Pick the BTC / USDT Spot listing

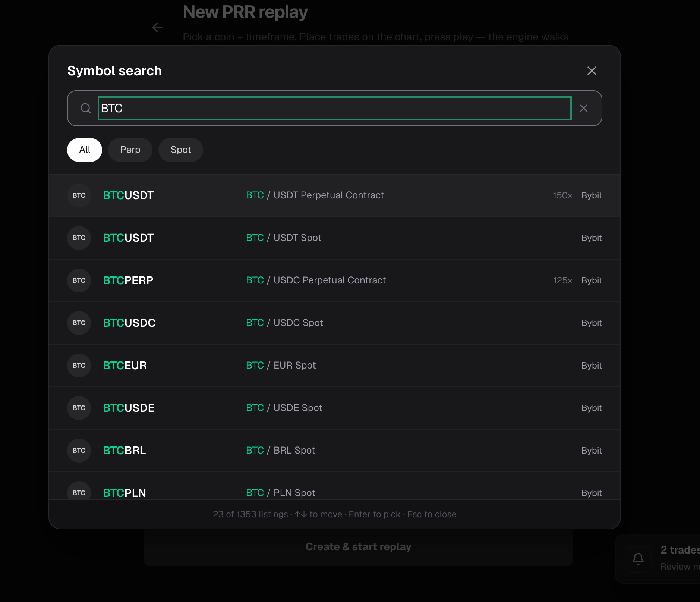[x=334, y=238]
